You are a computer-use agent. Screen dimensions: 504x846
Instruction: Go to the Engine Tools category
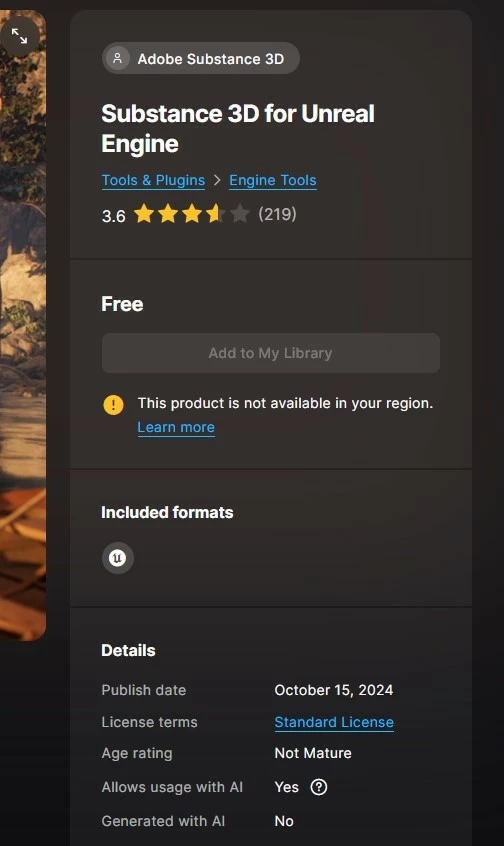(x=273, y=180)
